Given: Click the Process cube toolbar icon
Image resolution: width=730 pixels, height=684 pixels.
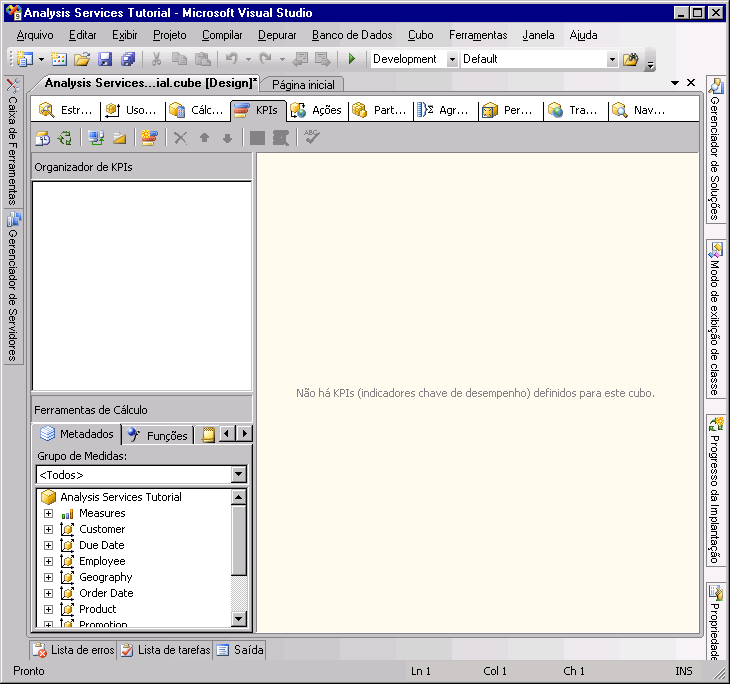Looking at the screenshot, I should tap(42, 138).
